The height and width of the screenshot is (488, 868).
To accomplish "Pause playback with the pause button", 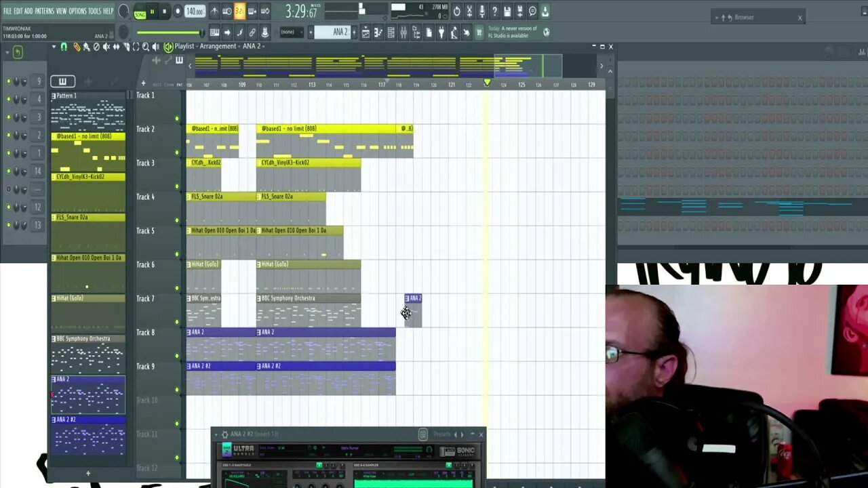I will click(x=152, y=11).
